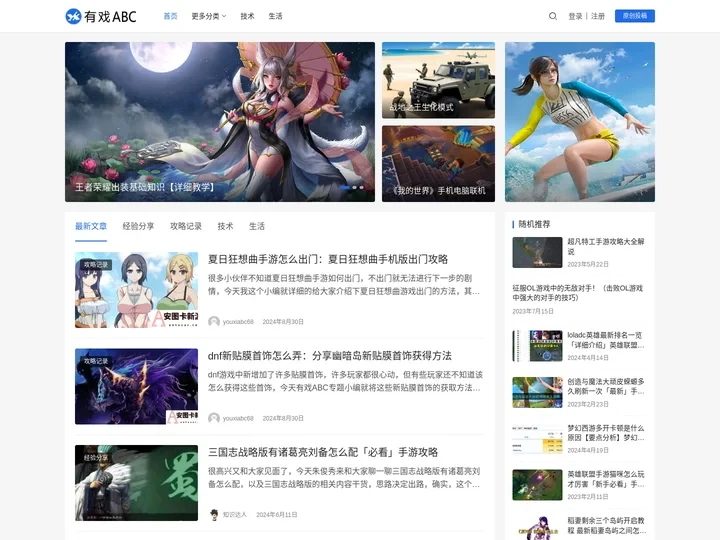The height and width of the screenshot is (540, 720).
Task: Open 生活 in top navigation bar
Action: tap(275, 16)
